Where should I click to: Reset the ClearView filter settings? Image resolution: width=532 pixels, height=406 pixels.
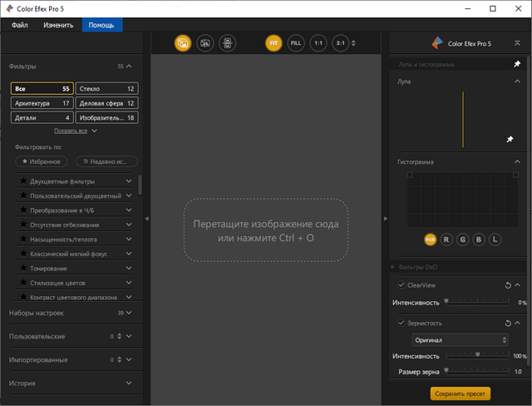(507, 285)
